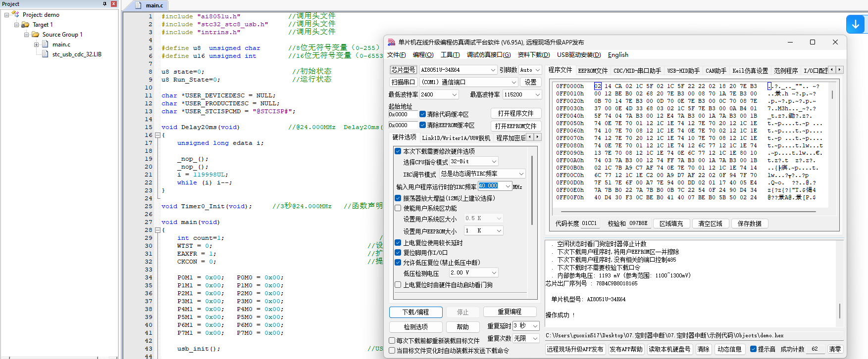Pin the Keil Project panel
Viewport: 868px width, 359px height.
coord(104,3)
